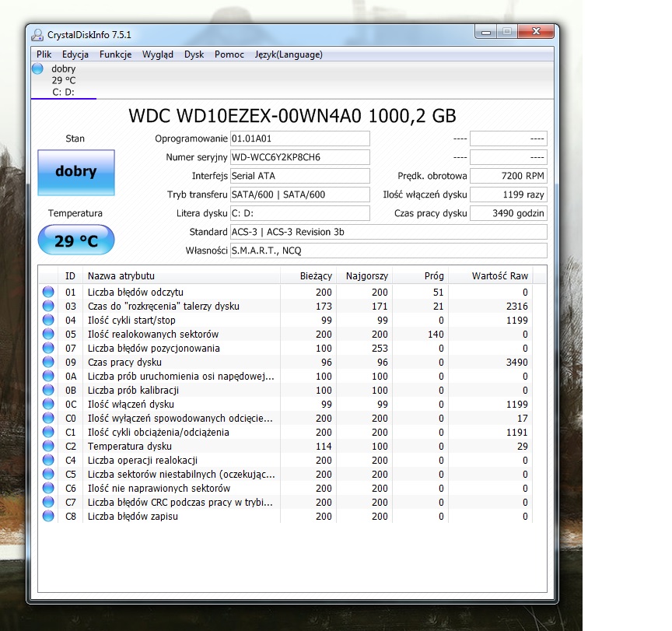The image size is (672, 631).
Task: Open the Wygląd menu
Action: coord(158,54)
